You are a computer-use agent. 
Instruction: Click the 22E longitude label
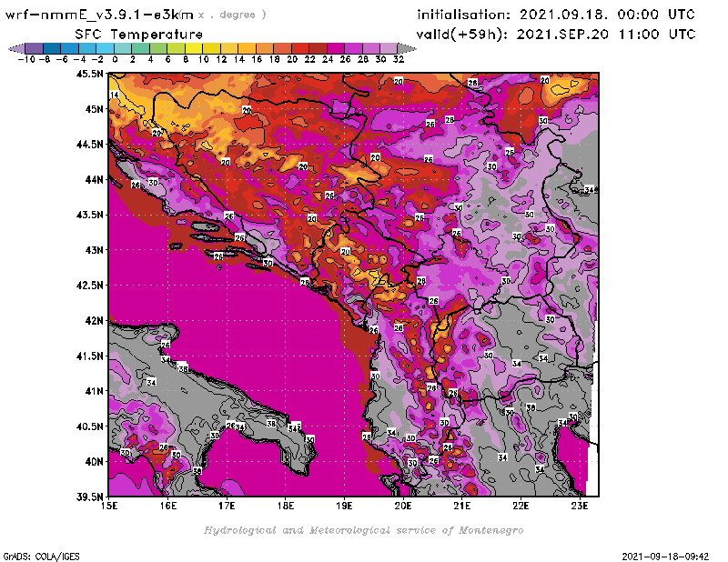click(x=521, y=506)
